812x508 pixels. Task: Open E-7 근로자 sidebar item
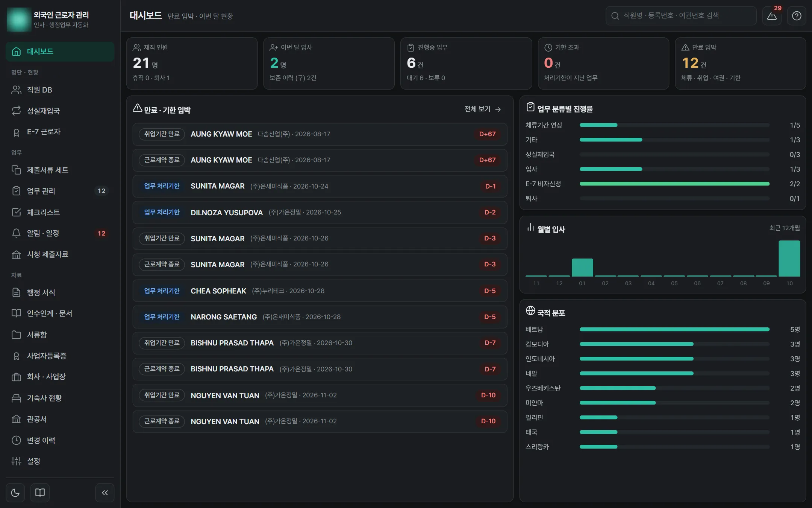(x=60, y=132)
